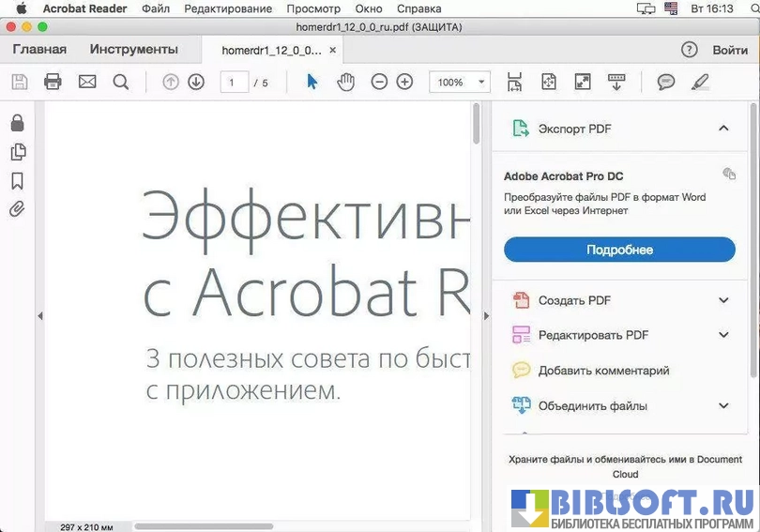Click the zoom out minus icon
760x532 pixels.
pyautogui.click(x=379, y=83)
